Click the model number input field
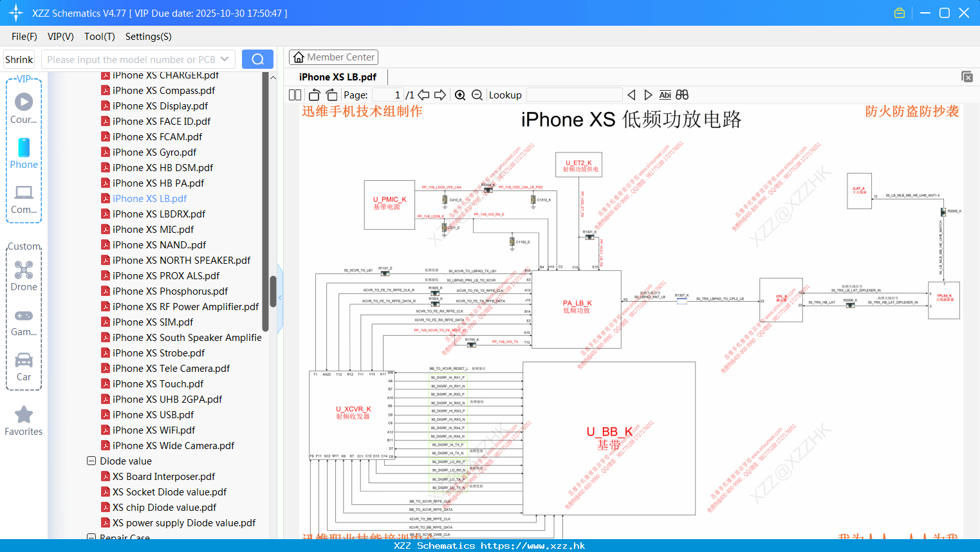Screen dimensions: 980x552 tap(131, 59)
